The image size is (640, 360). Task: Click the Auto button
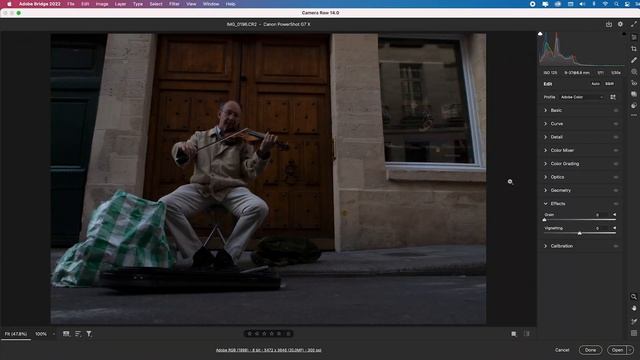point(596,84)
